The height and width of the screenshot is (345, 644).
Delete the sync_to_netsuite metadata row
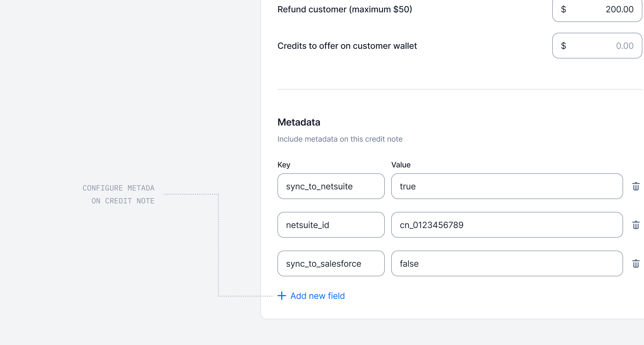coord(636,186)
